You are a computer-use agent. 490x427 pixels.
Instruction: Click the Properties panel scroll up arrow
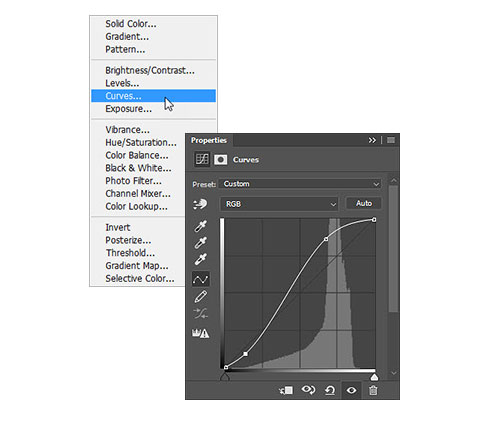point(394,180)
